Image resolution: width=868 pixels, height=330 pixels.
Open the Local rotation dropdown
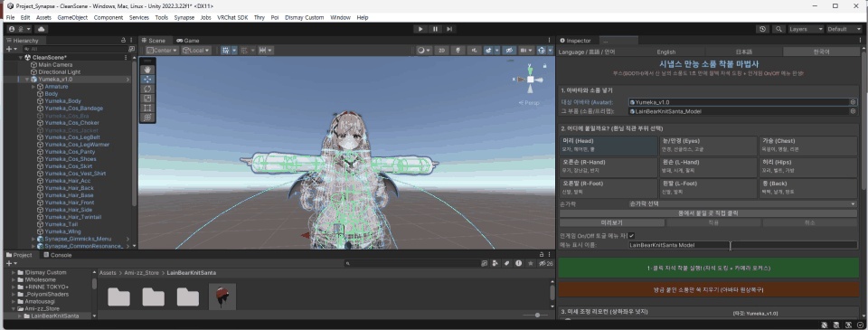coord(196,50)
